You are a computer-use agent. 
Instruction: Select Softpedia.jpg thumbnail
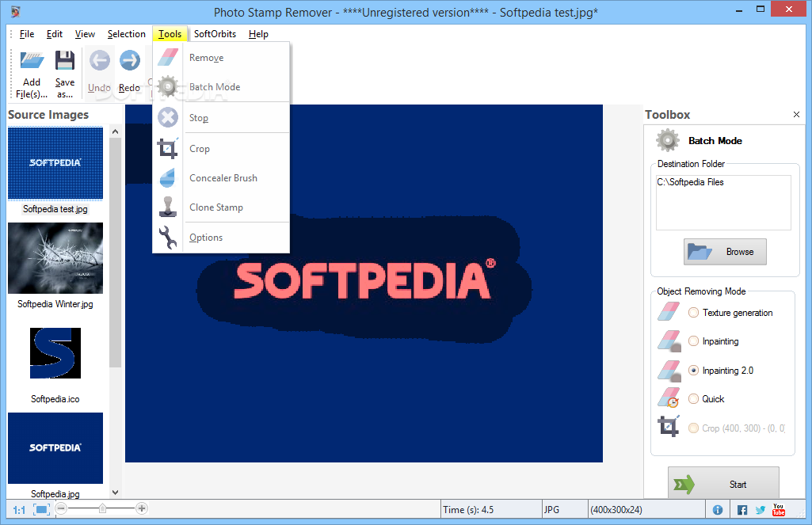(x=55, y=448)
